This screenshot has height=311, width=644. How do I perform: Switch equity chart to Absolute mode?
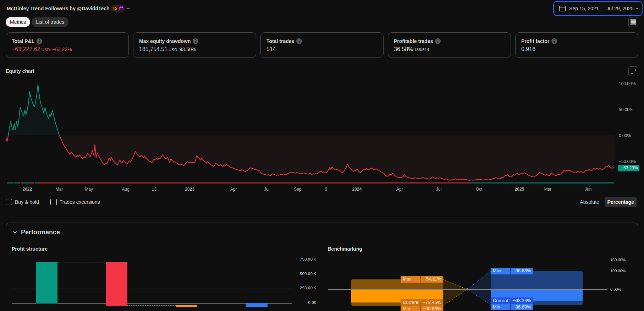(x=589, y=202)
